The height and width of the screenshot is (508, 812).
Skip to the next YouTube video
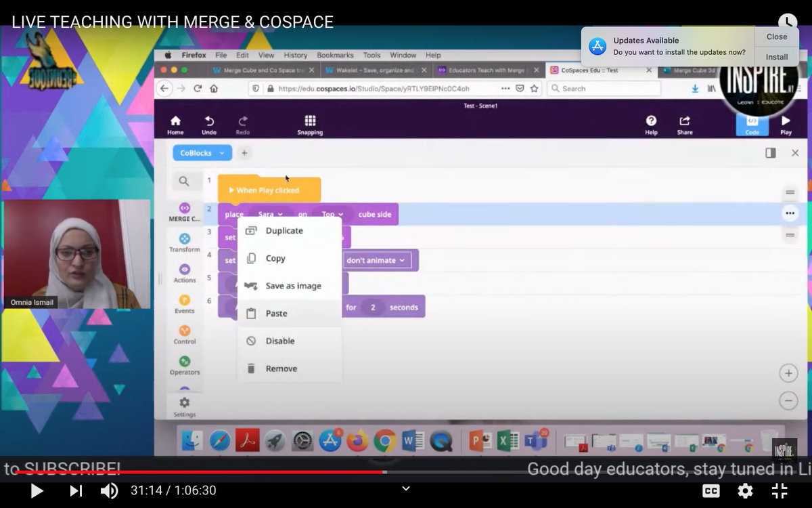click(x=76, y=490)
